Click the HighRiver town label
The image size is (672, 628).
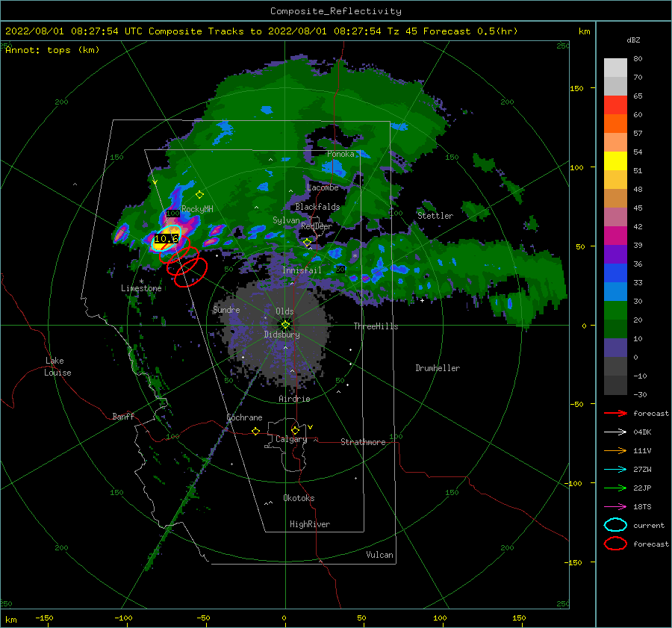coord(310,524)
